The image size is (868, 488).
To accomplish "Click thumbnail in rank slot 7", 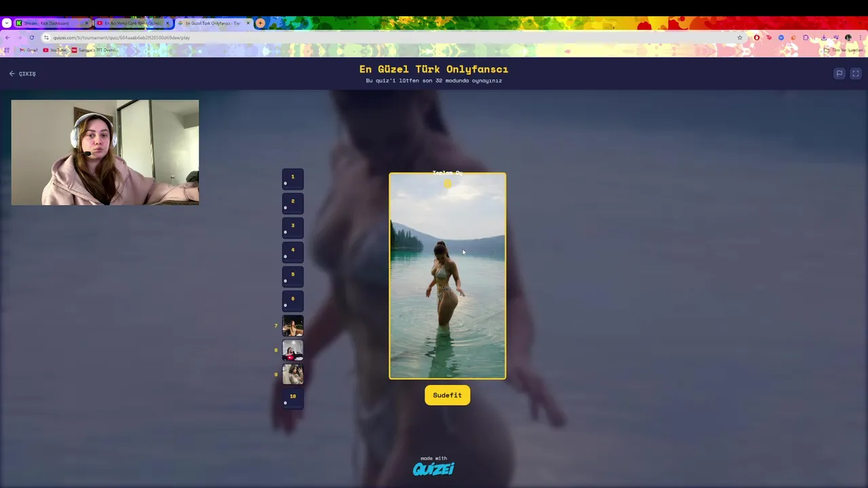I will [293, 325].
